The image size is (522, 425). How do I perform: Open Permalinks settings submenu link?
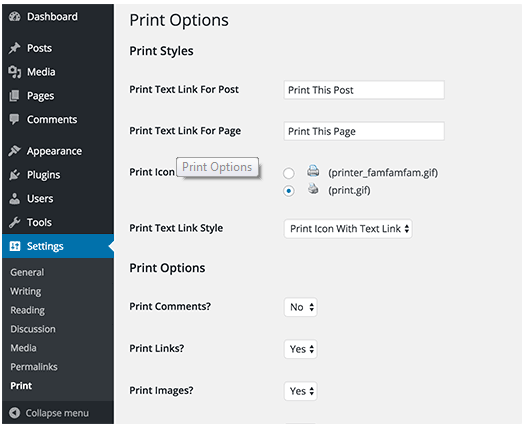pos(34,367)
